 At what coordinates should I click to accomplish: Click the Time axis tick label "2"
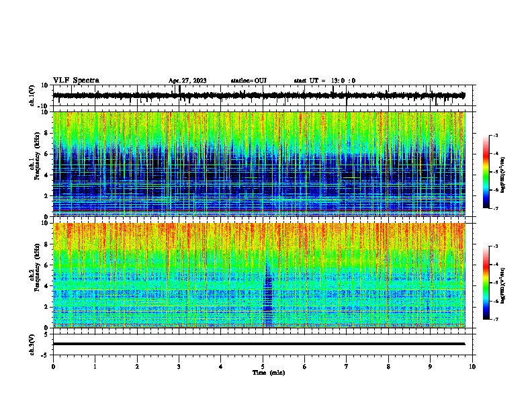point(137,367)
